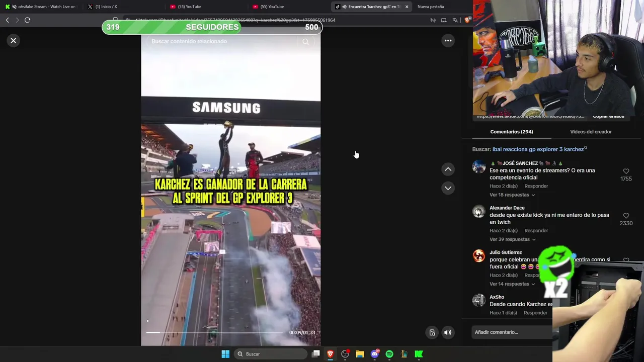Like Julio Gutierrez's comment with the heart
The width and height of the screenshot is (644, 362).
626,260
